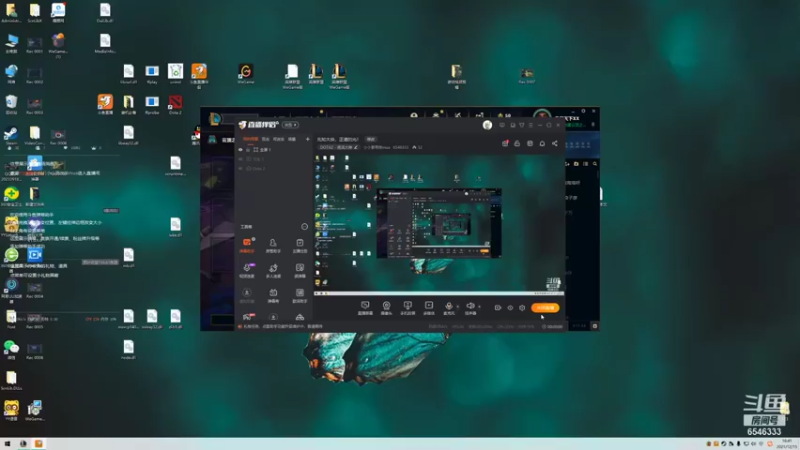Click the play-box media source icon

(x=429, y=305)
